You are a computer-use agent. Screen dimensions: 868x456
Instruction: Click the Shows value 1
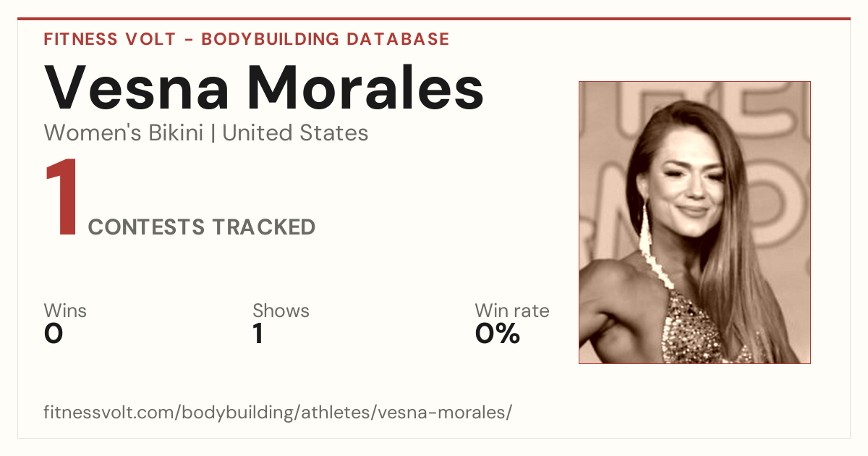258,334
